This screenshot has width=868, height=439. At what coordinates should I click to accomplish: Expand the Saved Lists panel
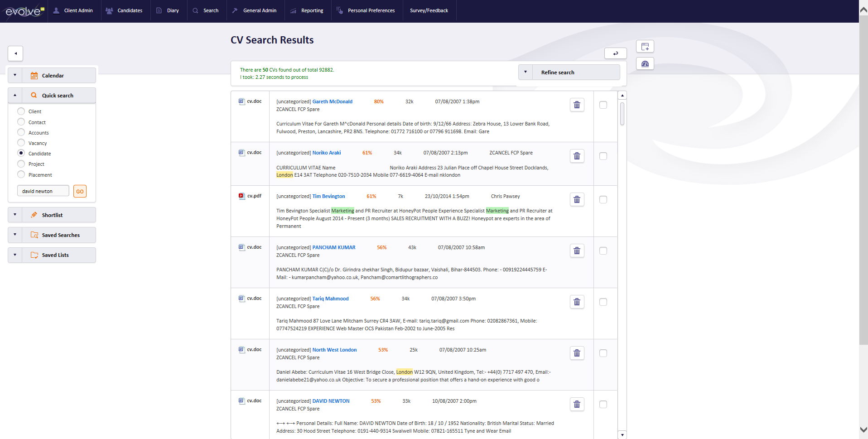point(14,255)
